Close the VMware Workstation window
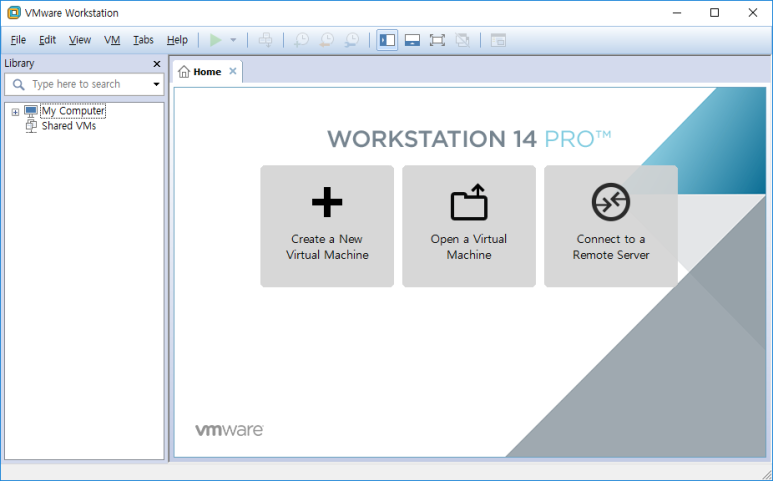773x481 pixels. point(752,13)
